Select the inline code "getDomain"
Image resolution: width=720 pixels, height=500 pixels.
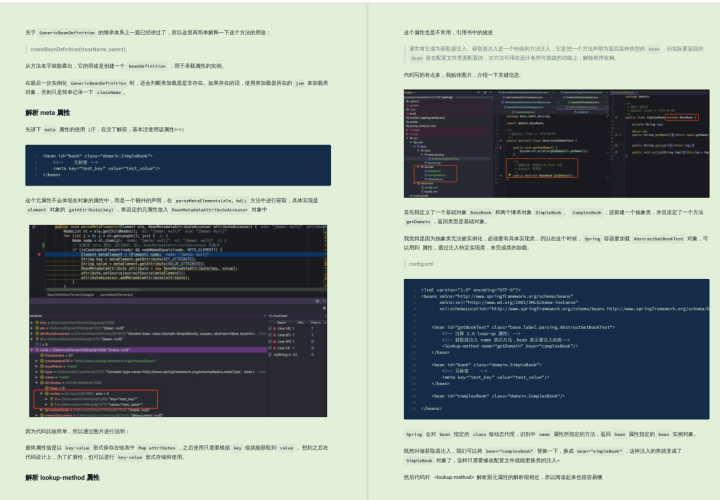click(x=418, y=222)
